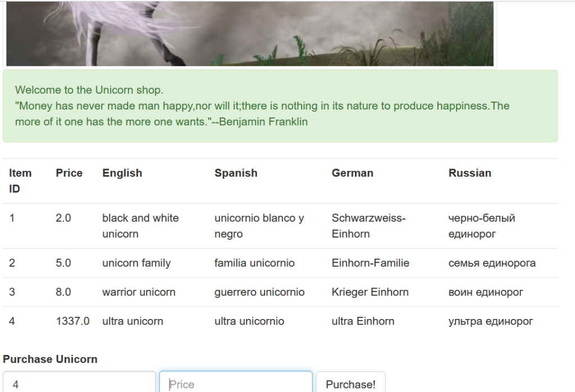The height and width of the screenshot is (392, 575).
Task: Click price cell '2.0'
Action: (63, 218)
